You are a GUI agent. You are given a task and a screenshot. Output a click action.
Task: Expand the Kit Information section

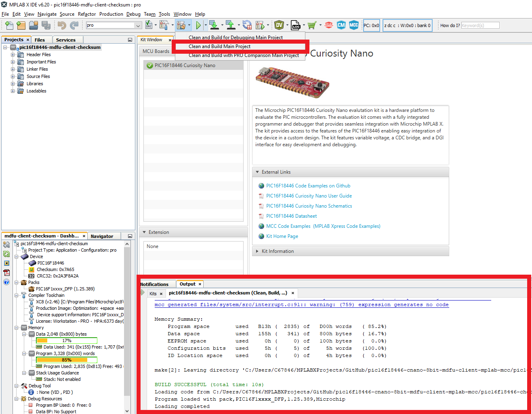(257, 251)
